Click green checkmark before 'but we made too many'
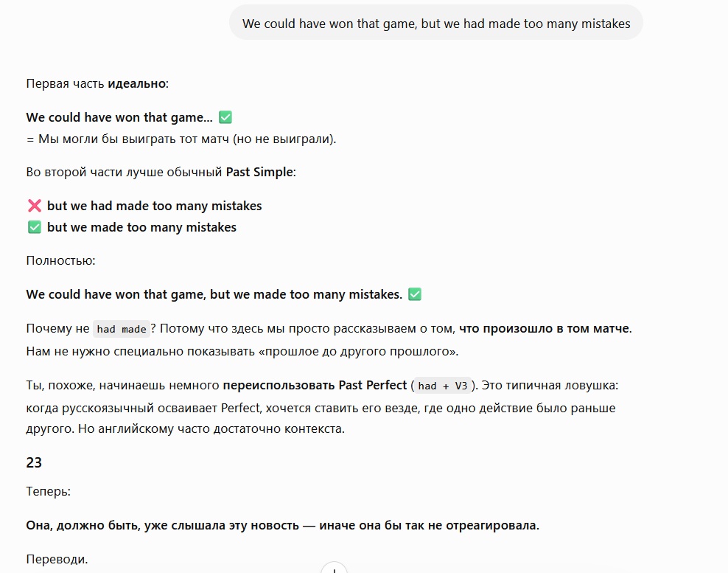 coord(35,227)
